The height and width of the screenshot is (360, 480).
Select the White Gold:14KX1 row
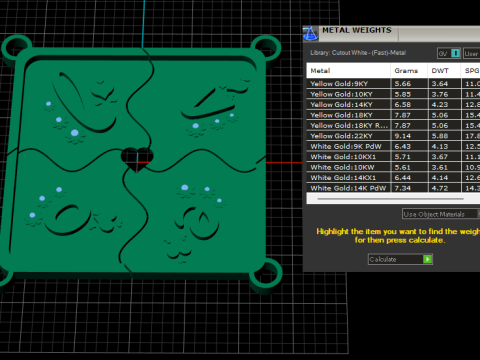(x=393, y=178)
